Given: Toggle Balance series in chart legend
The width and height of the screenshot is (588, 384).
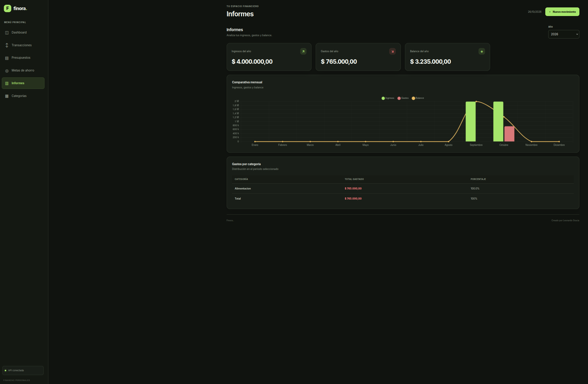Looking at the screenshot, I should pyautogui.click(x=418, y=98).
